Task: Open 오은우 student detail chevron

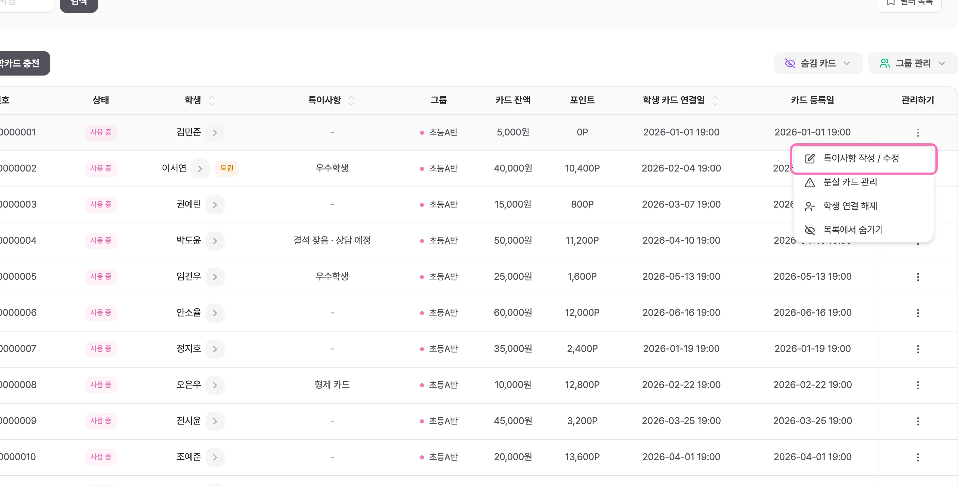Action: coord(215,385)
